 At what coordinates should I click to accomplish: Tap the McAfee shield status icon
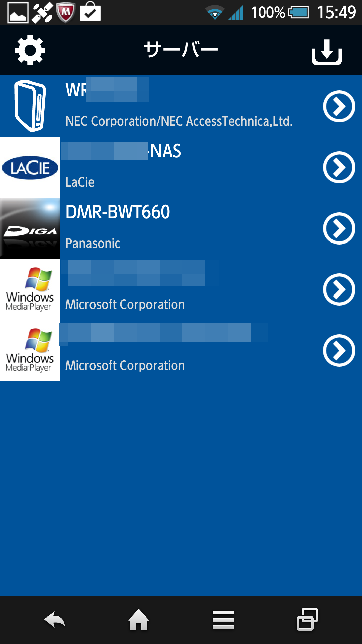[x=66, y=13]
